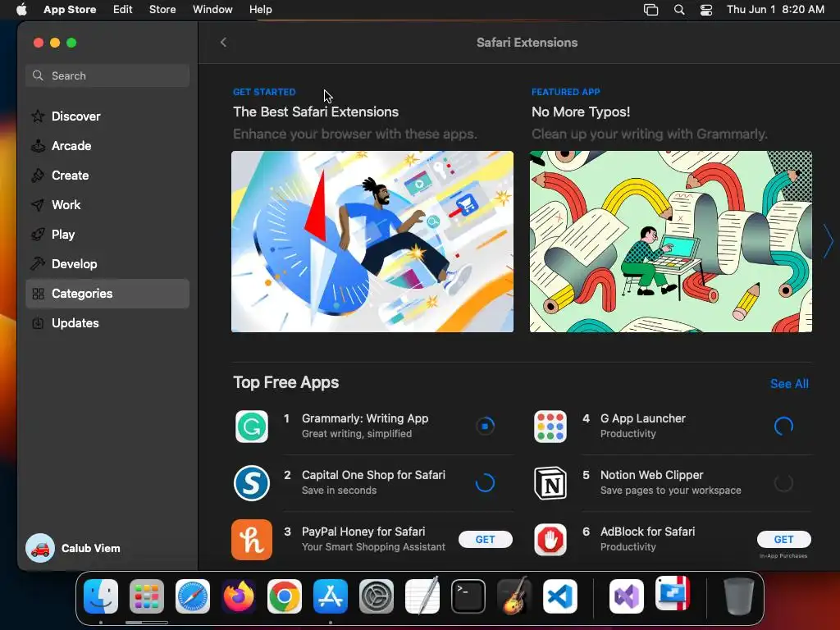Get AdBlock for Safari
The height and width of the screenshot is (630, 840).
click(783, 540)
